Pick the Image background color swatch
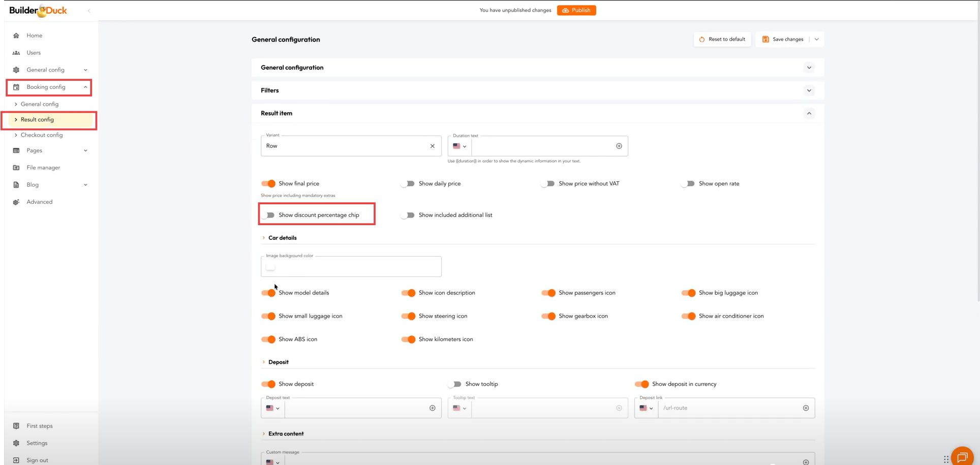This screenshot has height=465, width=980. pos(270,267)
